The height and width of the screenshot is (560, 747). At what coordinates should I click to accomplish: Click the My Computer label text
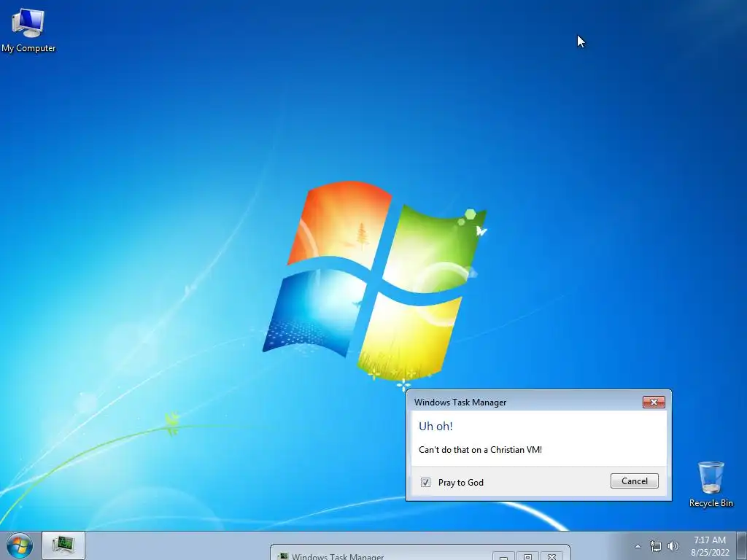pos(28,48)
